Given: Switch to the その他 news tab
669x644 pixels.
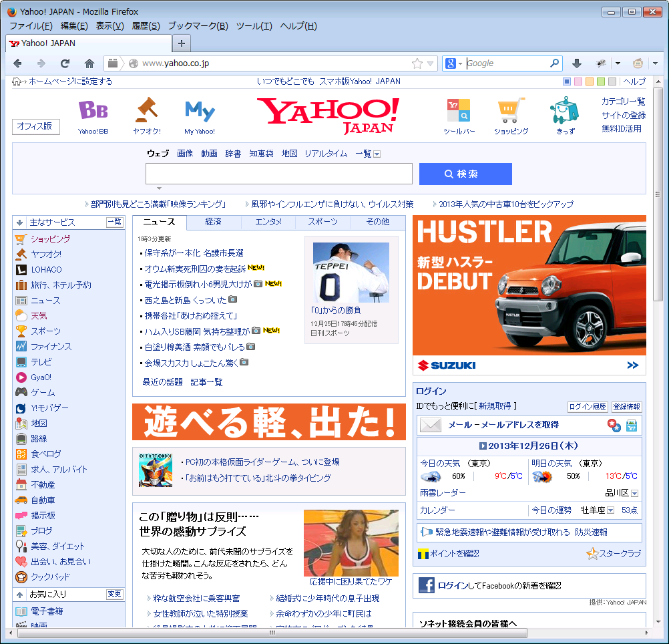Looking at the screenshot, I should (x=378, y=222).
